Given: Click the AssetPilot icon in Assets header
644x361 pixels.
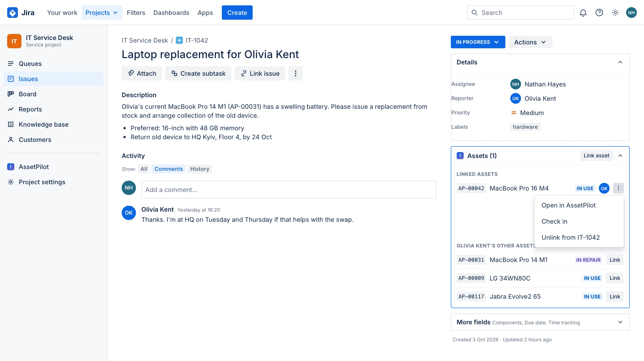Looking at the screenshot, I should click(460, 156).
